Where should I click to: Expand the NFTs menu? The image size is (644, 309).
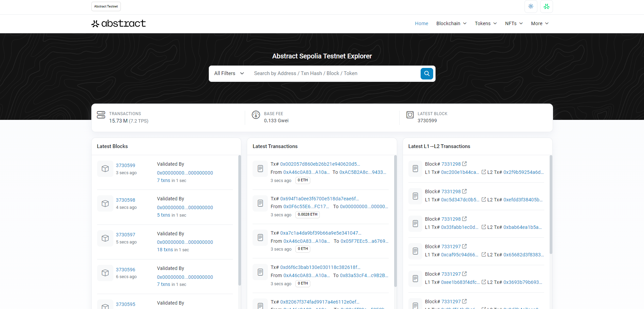(514, 23)
